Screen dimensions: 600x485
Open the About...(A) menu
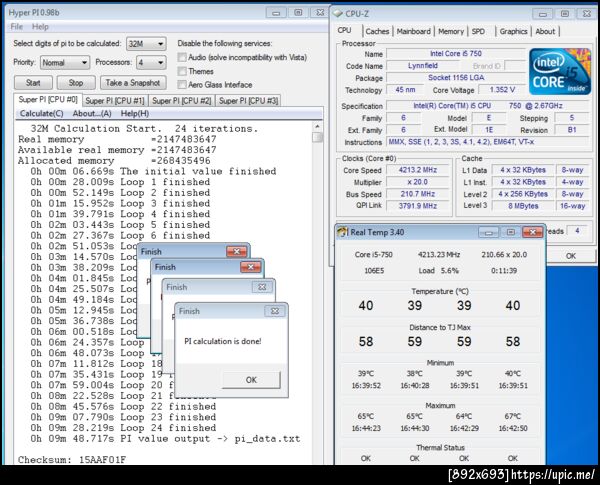click(92, 114)
